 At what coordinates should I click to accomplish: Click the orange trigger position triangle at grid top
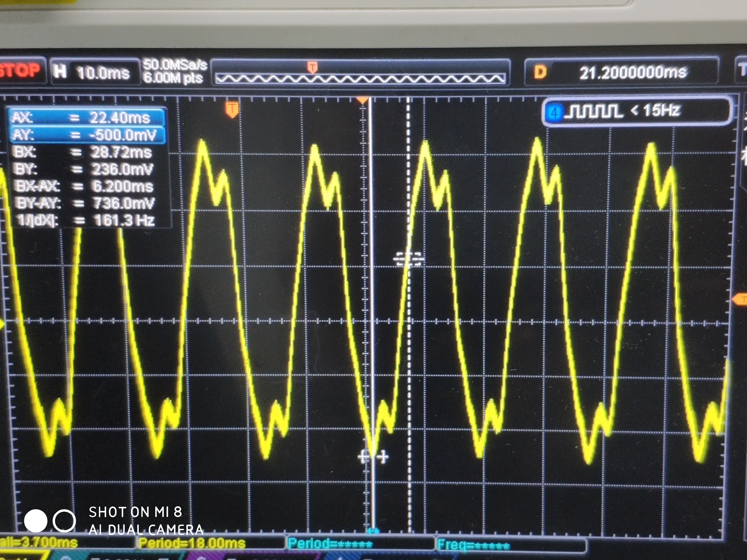click(362, 100)
